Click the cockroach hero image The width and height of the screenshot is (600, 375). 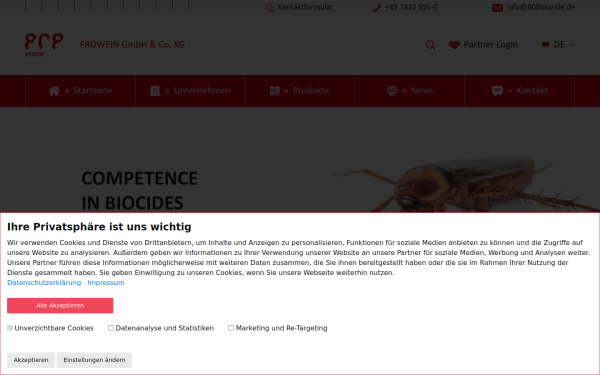pos(465,186)
